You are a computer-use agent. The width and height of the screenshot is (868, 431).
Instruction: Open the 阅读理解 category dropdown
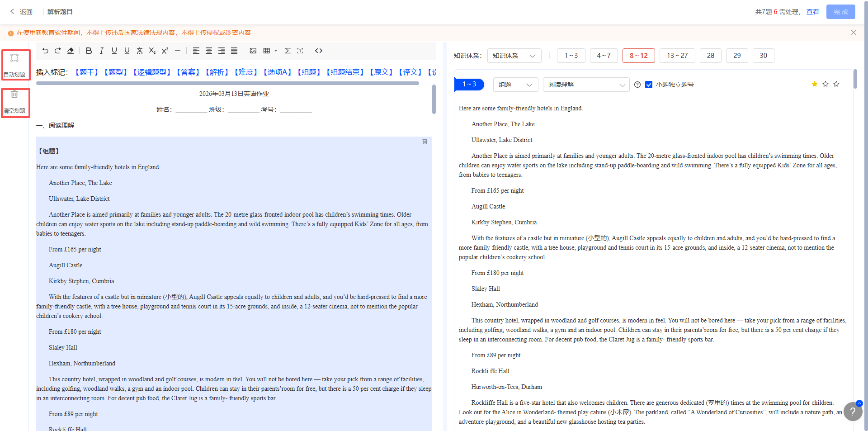tap(586, 85)
